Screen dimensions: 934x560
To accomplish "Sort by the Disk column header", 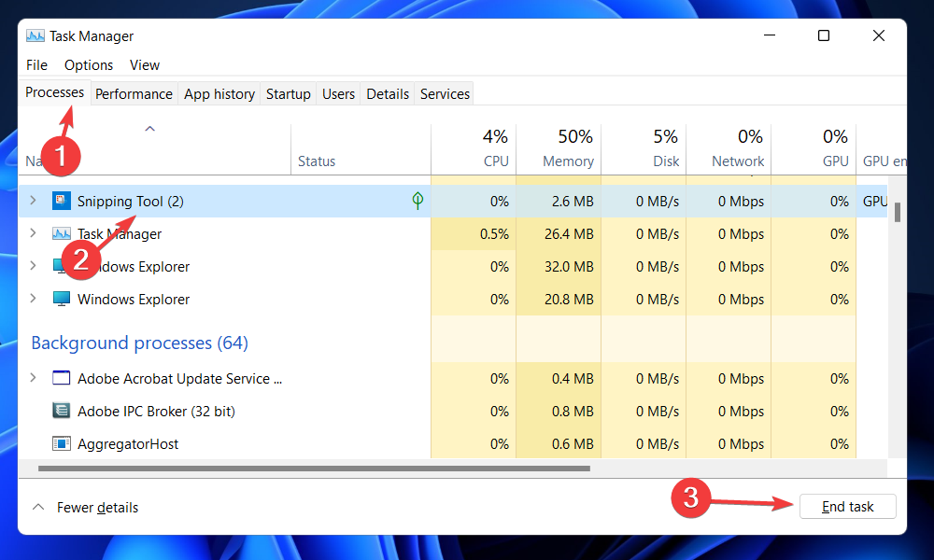I will click(x=644, y=148).
